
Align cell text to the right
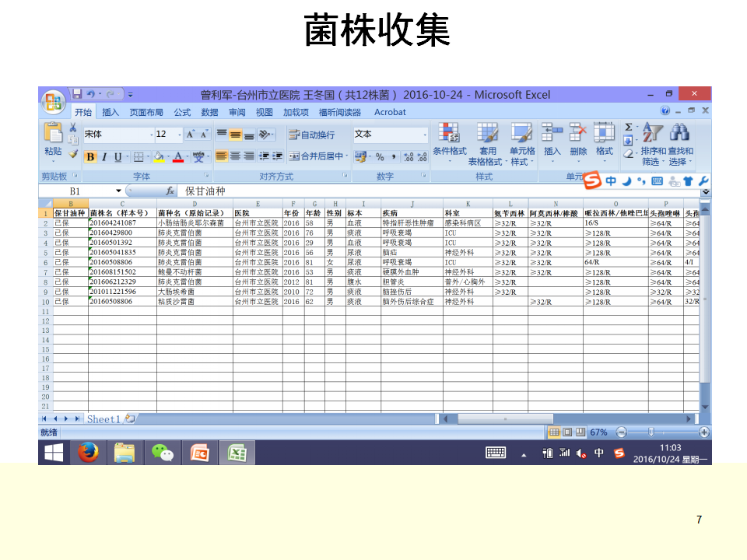click(249, 156)
